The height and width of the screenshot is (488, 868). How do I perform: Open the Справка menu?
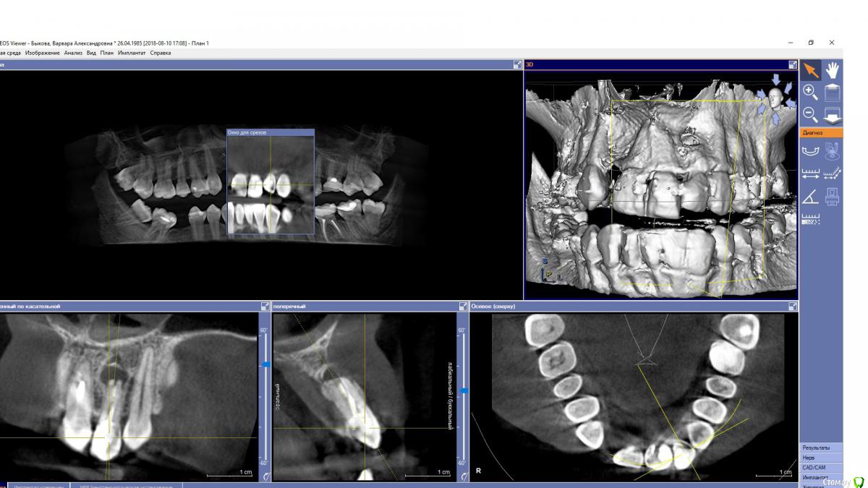[161, 53]
